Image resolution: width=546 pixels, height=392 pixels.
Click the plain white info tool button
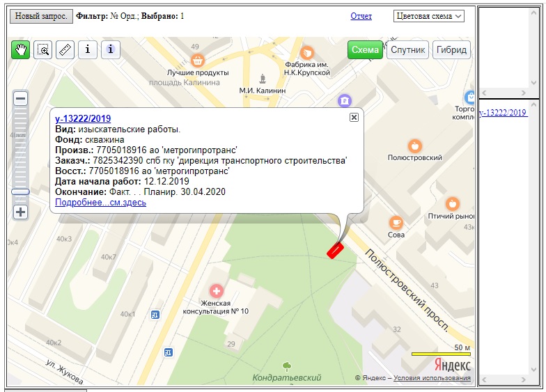pyautogui.click(x=87, y=50)
